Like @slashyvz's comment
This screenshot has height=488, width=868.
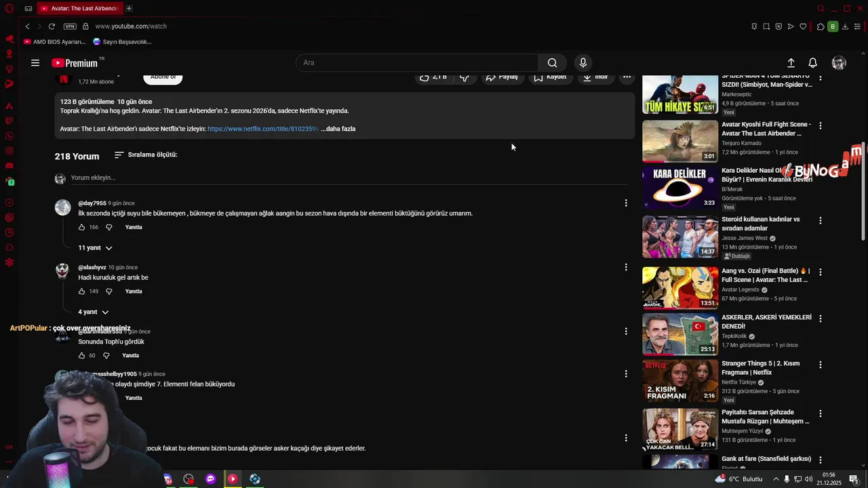[x=81, y=291]
